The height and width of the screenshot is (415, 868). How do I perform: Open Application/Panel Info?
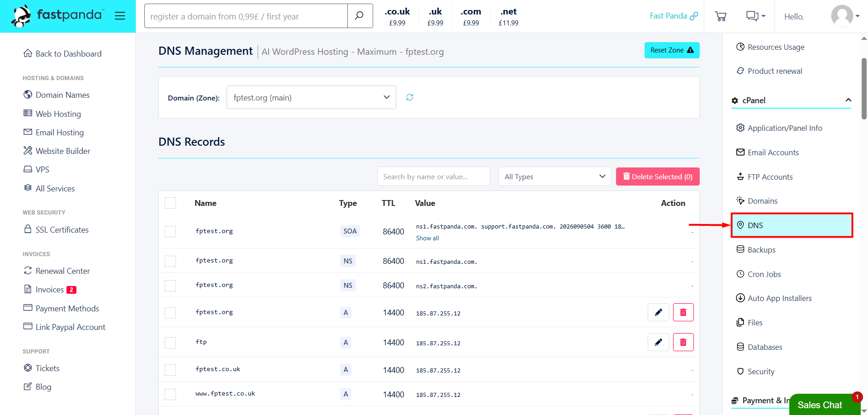point(779,128)
